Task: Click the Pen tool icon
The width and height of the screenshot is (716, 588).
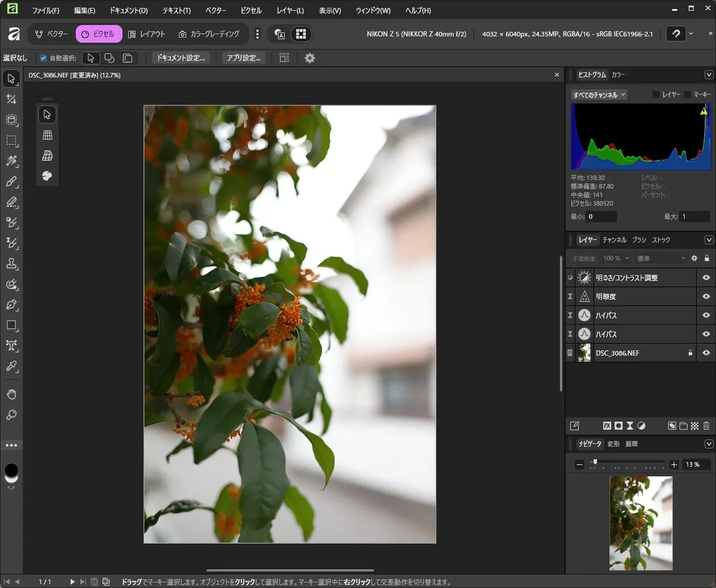Action: click(11, 304)
